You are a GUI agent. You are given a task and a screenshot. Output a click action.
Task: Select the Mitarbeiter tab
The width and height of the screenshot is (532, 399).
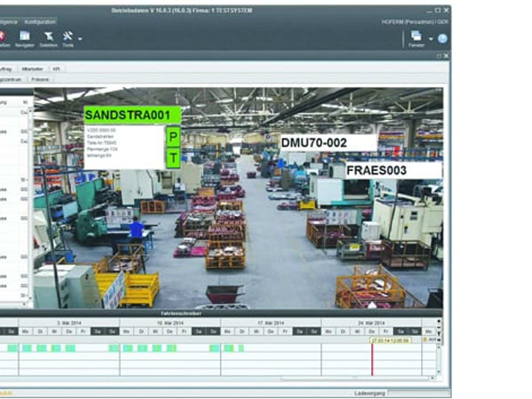pyautogui.click(x=32, y=69)
